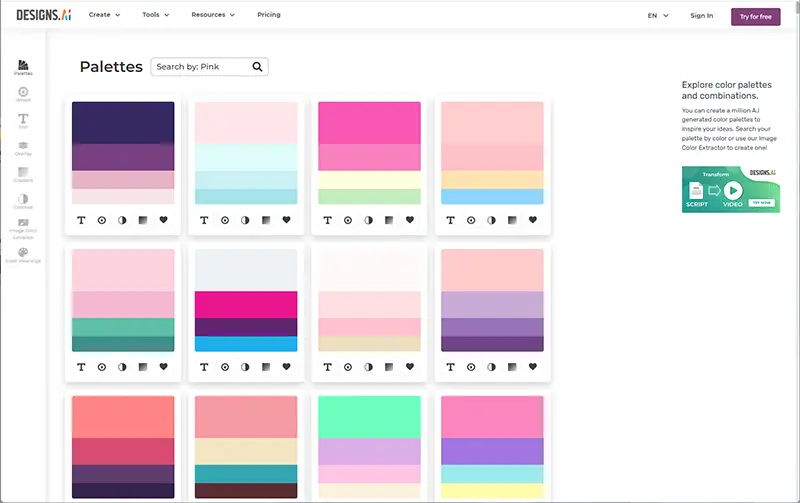Select the Text tool in the sidebar

tap(23, 120)
